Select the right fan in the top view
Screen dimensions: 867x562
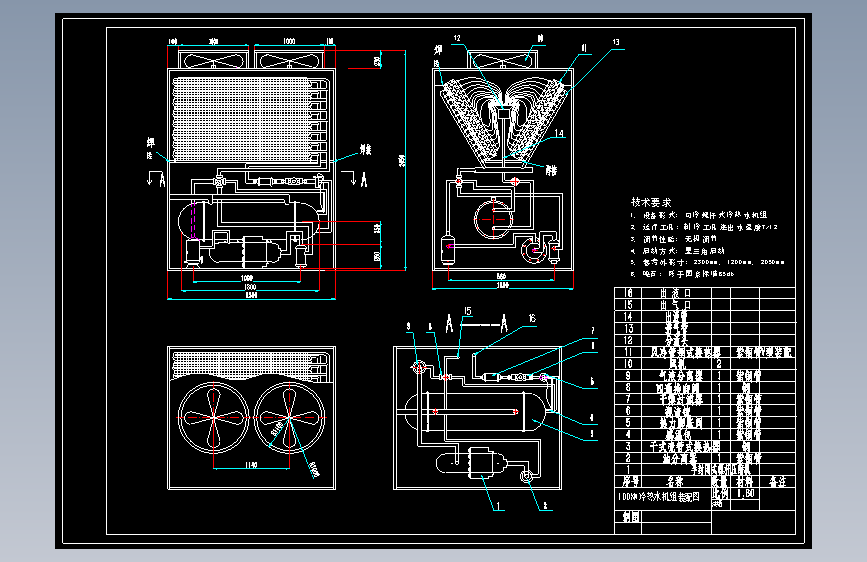(x=289, y=418)
